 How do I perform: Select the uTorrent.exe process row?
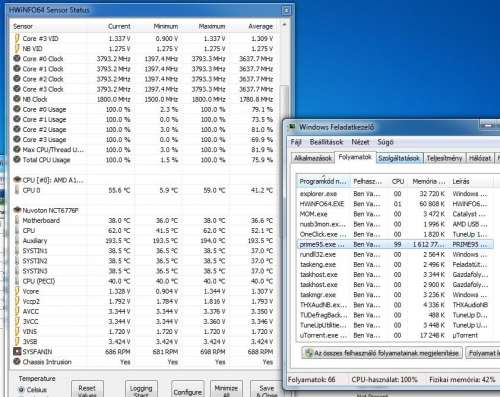click(x=395, y=335)
